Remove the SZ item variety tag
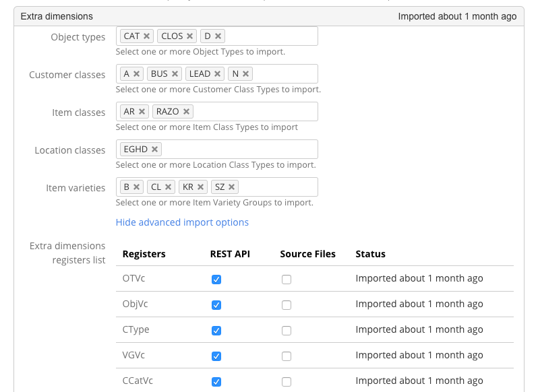 click(232, 187)
